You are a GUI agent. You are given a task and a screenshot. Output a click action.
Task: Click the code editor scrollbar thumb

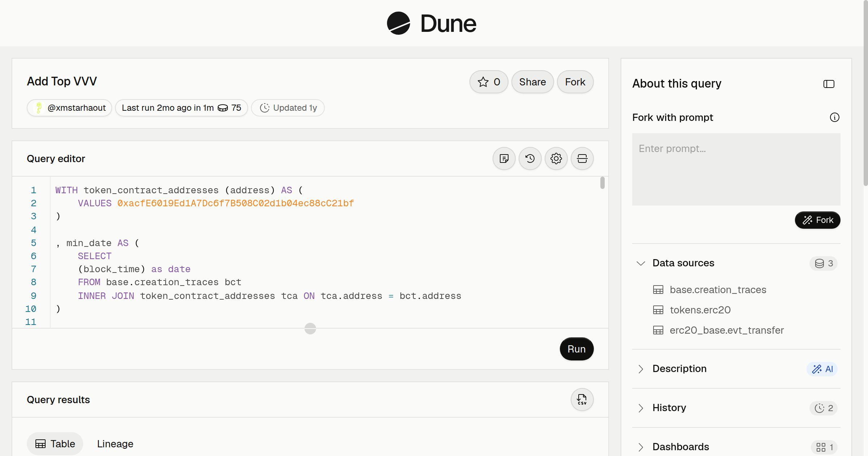point(602,183)
